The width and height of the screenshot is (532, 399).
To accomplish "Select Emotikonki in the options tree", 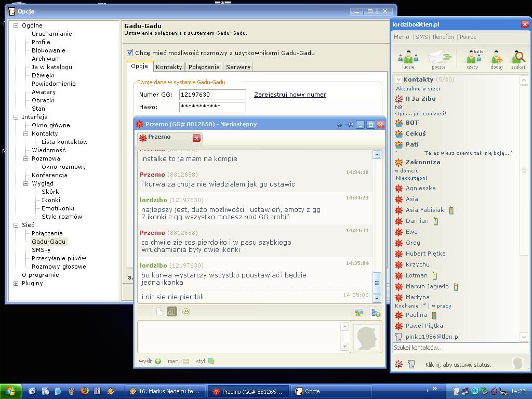I will [x=58, y=208].
